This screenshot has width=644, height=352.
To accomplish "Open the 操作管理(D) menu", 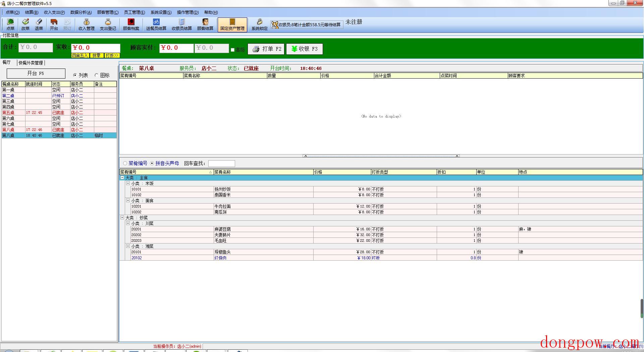I will [188, 12].
